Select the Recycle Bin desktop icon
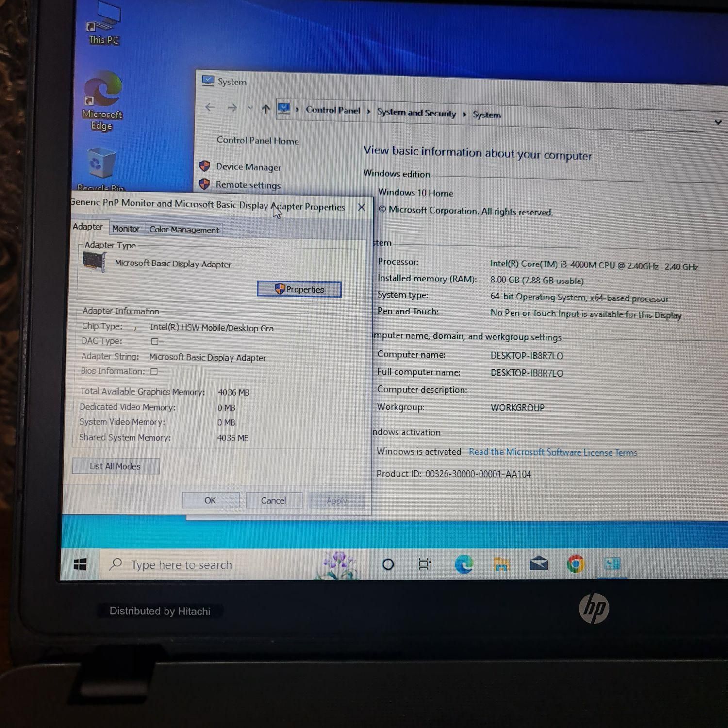 tap(101, 169)
